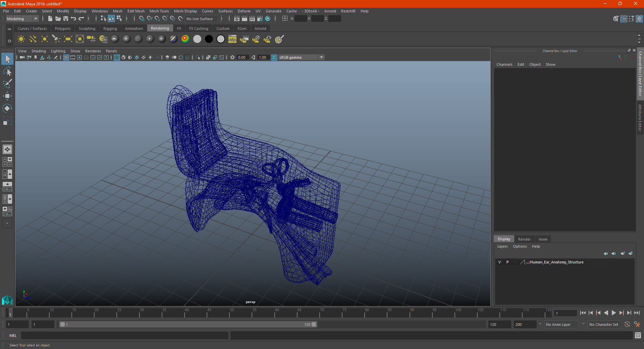Toggle viewport grid display button
644x349 pixels.
(66, 57)
